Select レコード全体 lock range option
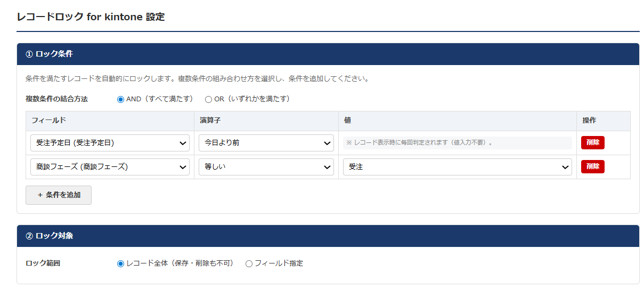This screenshot has width=644, height=288. [120, 263]
